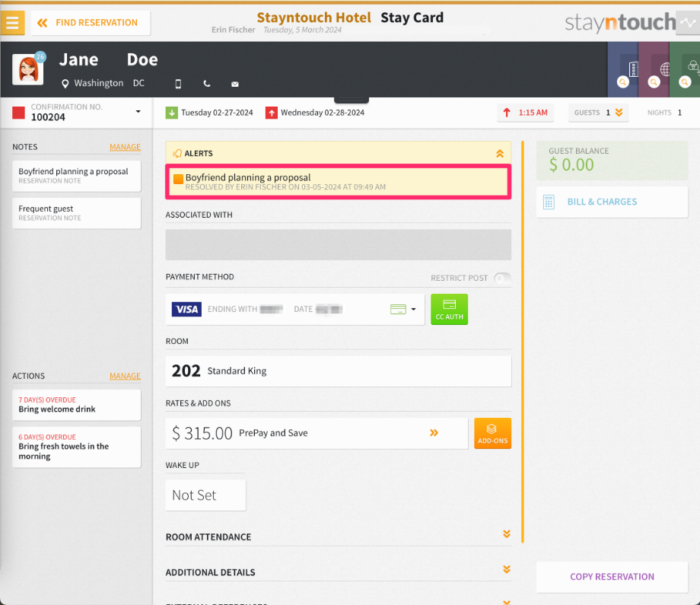
Task: Open Jane Doe's guest avatar
Action: (27, 70)
